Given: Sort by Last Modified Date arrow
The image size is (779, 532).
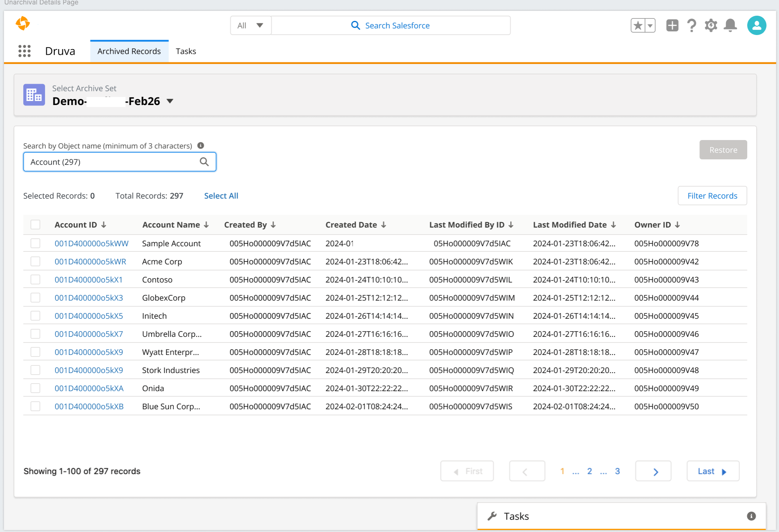Looking at the screenshot, I should pos(613,225).
